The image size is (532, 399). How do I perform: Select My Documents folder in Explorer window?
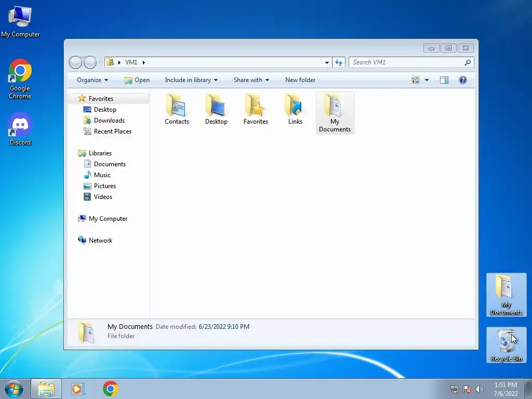(x=335, y=113)
